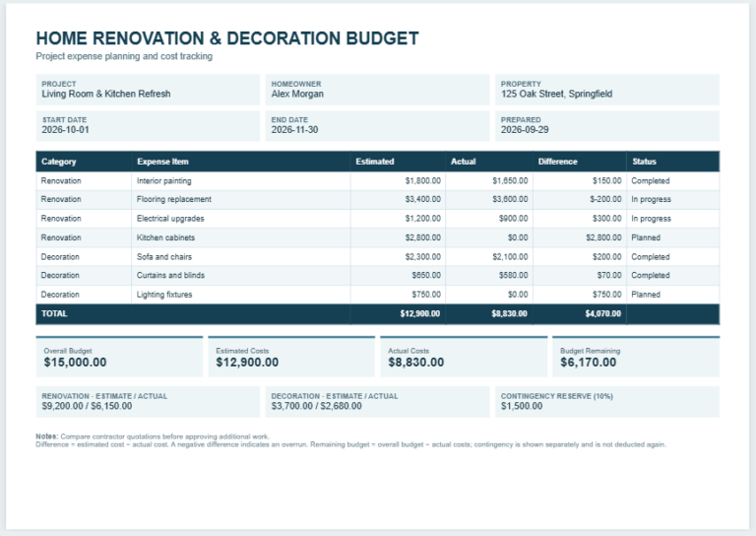
Task: Click total actual '$8,830.00' in TOTAL row
Action: (509, 314)
